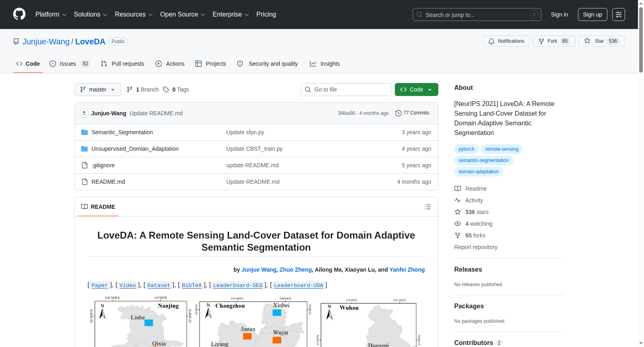644x347 pixels.
Task: Click the pulse icon beside Activity
Action: [458, 200]
